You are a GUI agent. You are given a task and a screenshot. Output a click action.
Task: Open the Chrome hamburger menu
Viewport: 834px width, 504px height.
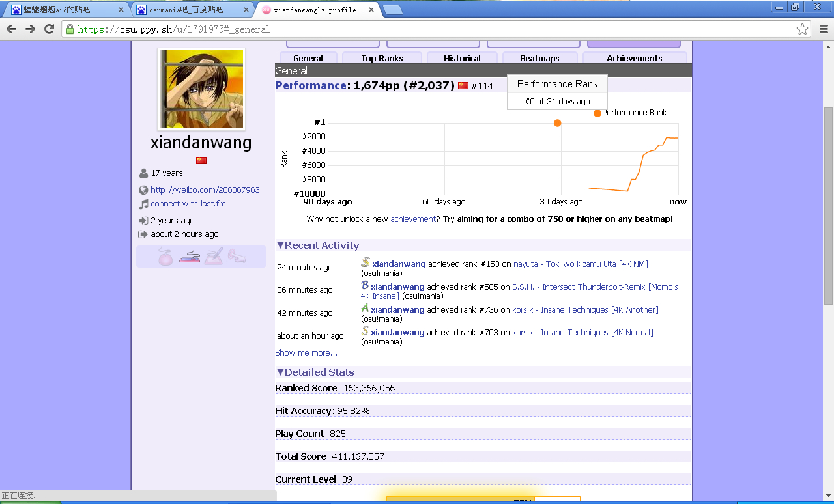[824, 29]
